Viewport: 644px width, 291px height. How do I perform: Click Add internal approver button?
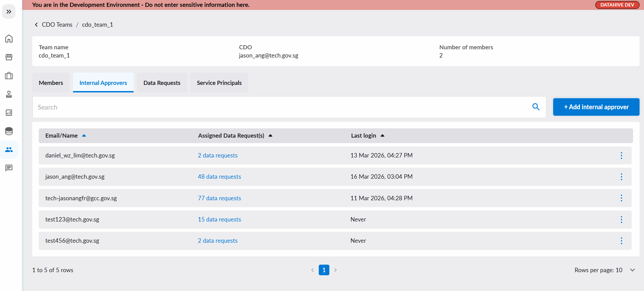coord(596,107)
